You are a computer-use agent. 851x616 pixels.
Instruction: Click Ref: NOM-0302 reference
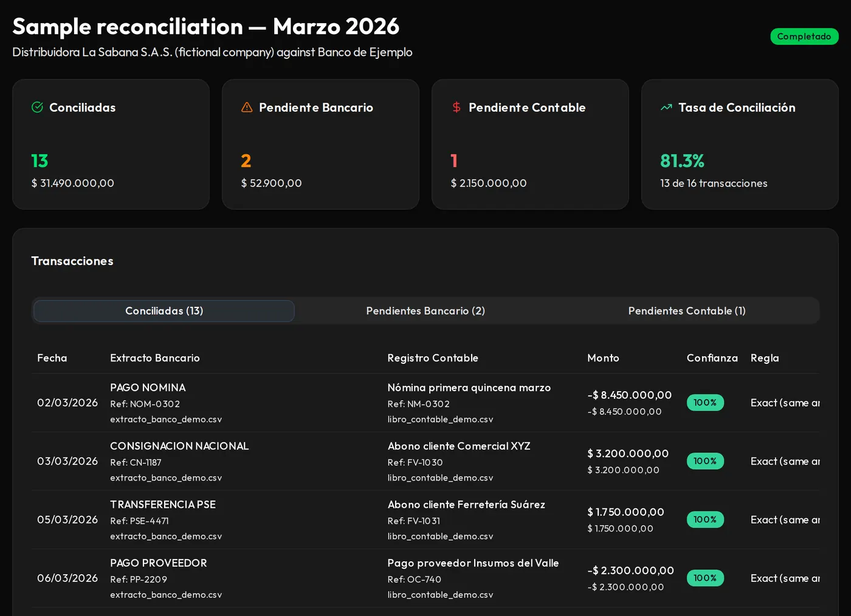[x=145, y=404]
